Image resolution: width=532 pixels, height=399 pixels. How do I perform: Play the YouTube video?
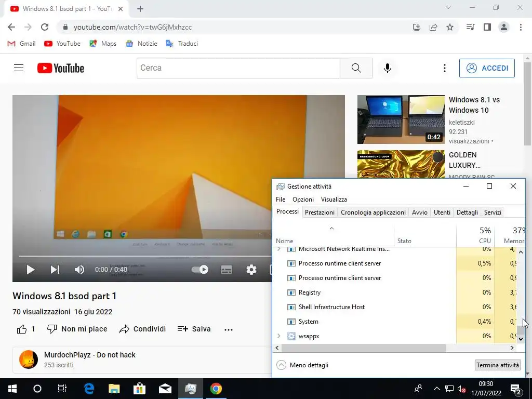tap(30, 270)
